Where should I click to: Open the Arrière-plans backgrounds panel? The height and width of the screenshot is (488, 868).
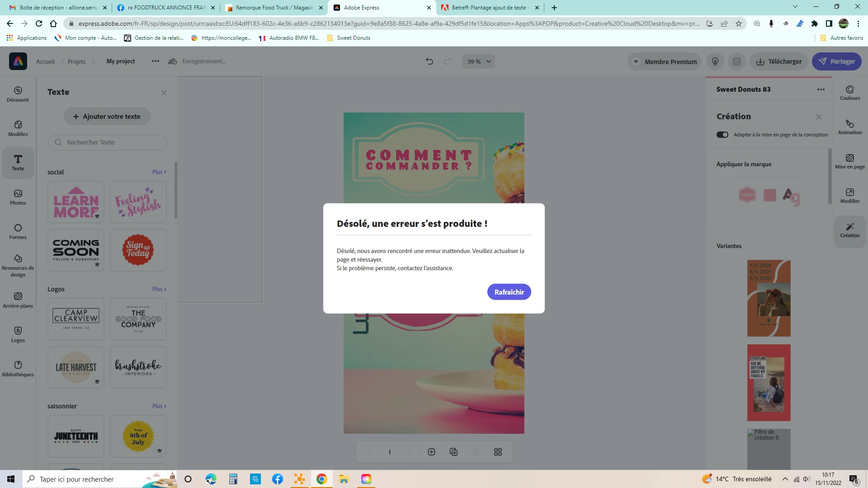click(x=18, y=300)
